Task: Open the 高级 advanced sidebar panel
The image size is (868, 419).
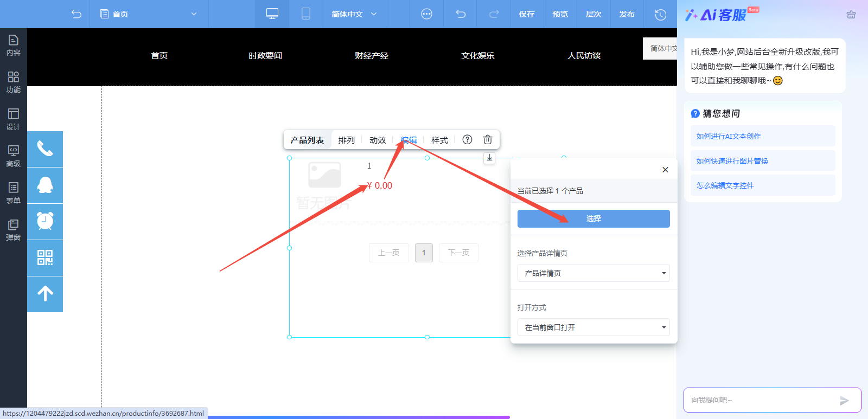Action: pyautogui.click(x=14, y=156)
